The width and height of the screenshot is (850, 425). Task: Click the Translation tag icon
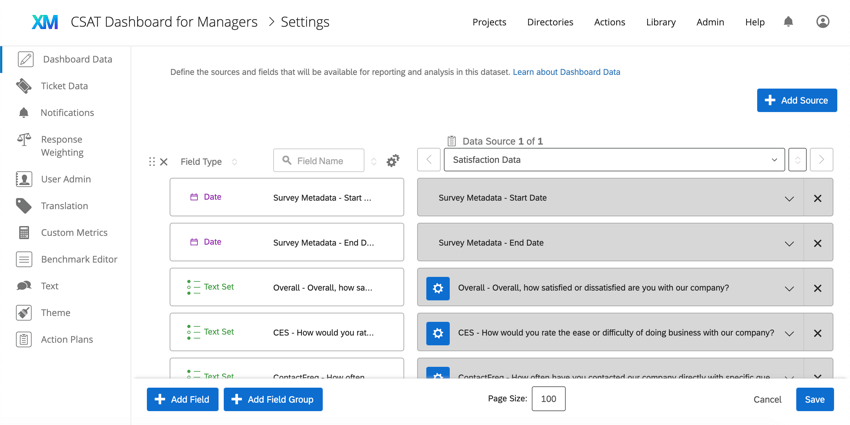click(24, 206)
